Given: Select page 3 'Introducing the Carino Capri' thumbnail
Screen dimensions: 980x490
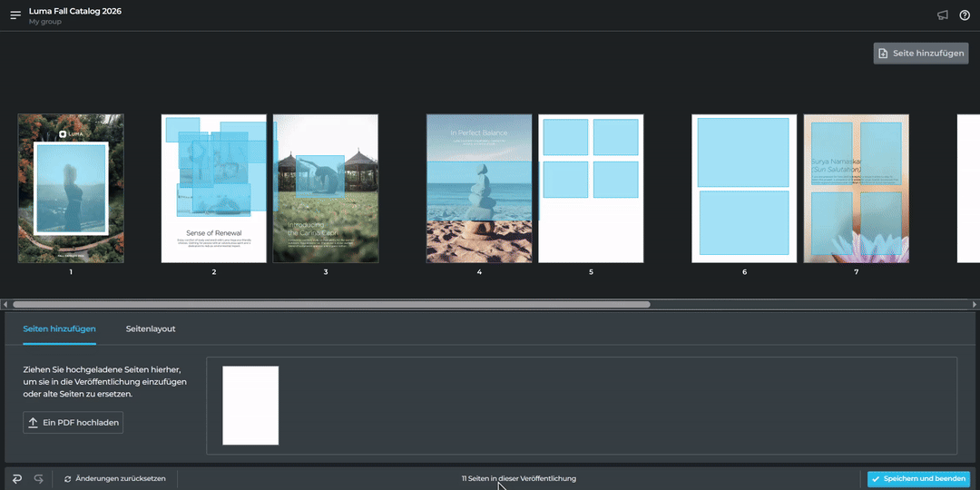Looking at the screenshot, I should coord(326,188).
